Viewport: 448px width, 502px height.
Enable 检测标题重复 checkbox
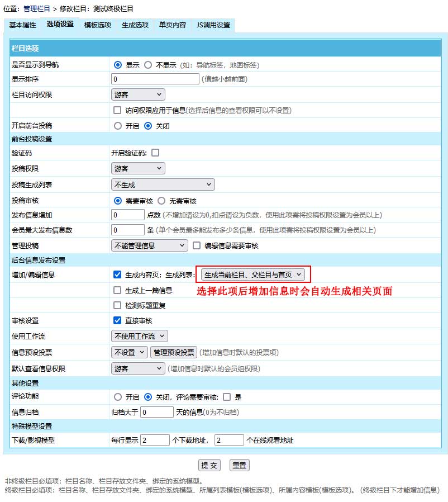click(x=117, y=305)
